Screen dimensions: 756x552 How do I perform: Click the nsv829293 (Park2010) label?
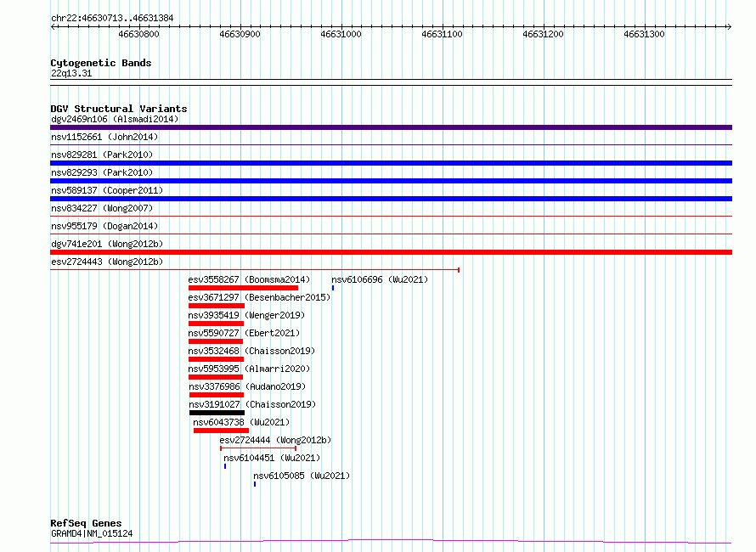(x=102, y=172)
